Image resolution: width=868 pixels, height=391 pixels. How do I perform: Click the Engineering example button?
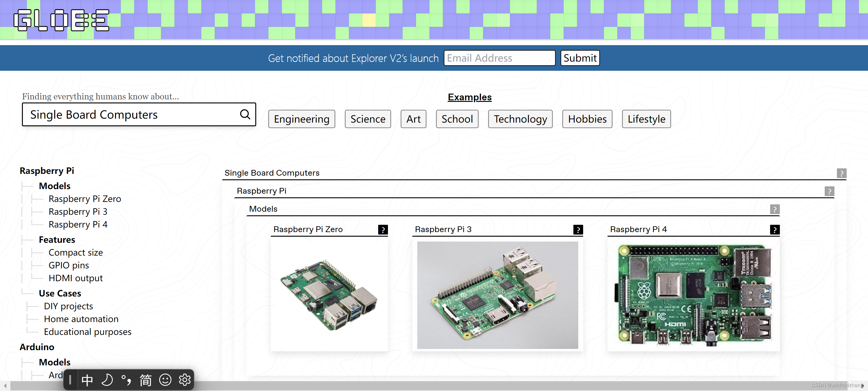[x=301, y=119]
